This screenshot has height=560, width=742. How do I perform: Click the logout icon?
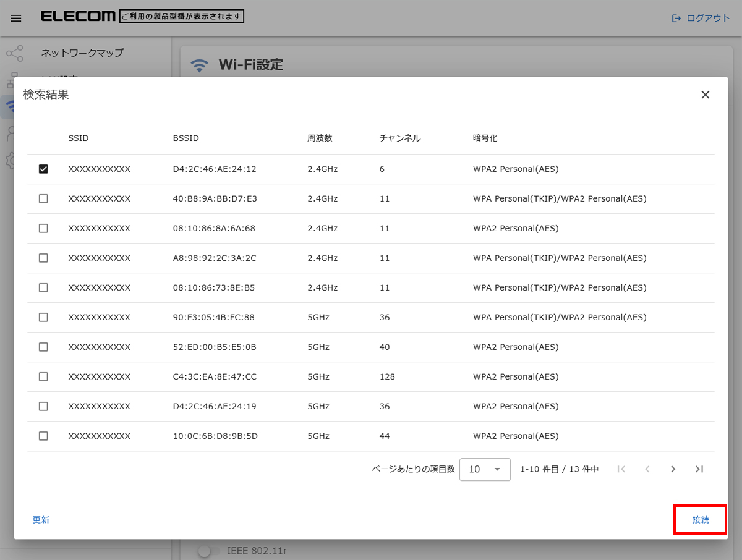(676, 18)
